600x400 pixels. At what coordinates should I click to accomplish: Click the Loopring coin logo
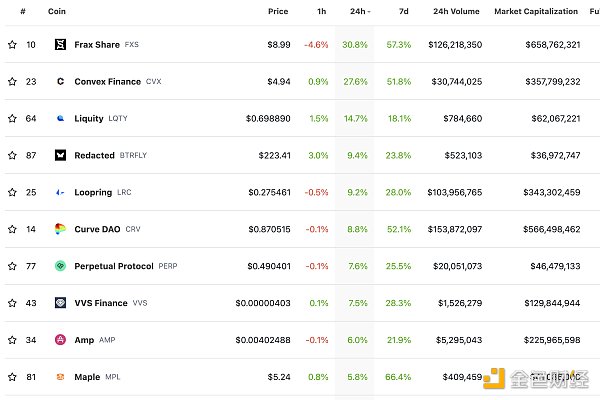[60, 192]
